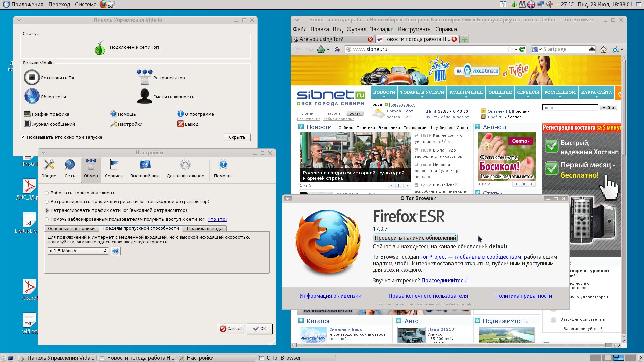Viewport: 644px width, 362px height.
Task: Switch to the Правила выхода tab
Action: (x=205, y=229)
